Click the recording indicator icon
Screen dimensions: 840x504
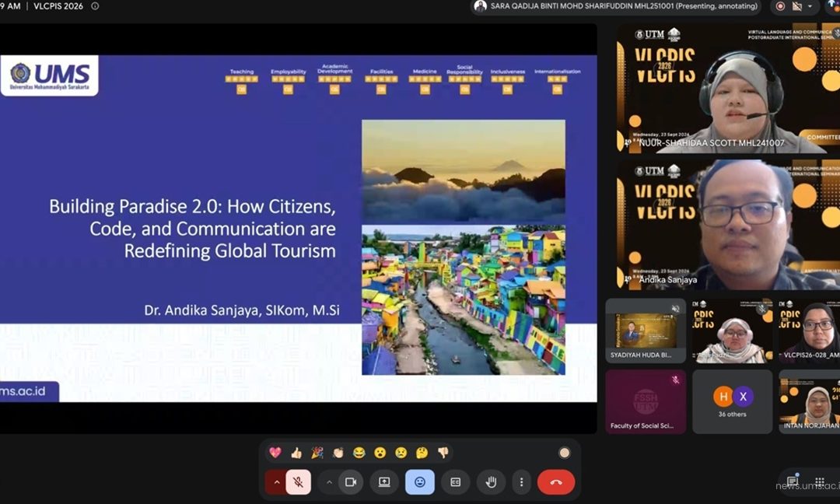[x=780, y=6]
